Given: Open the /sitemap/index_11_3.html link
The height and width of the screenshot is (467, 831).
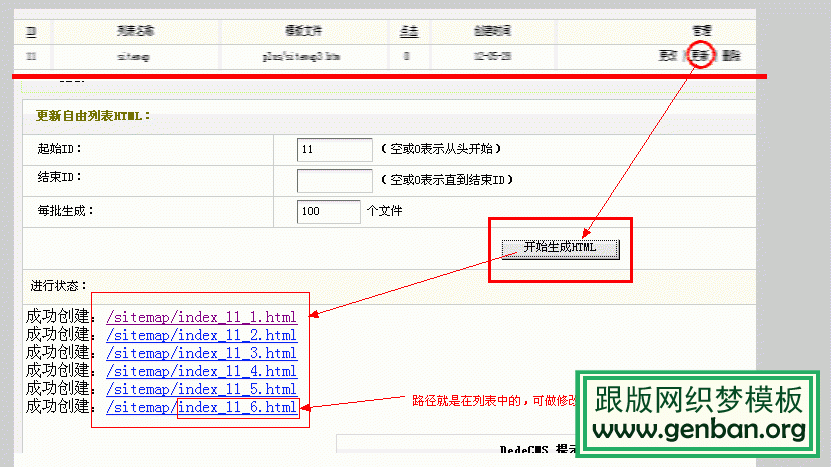Looking at the screenshot, I should [201, 353].
